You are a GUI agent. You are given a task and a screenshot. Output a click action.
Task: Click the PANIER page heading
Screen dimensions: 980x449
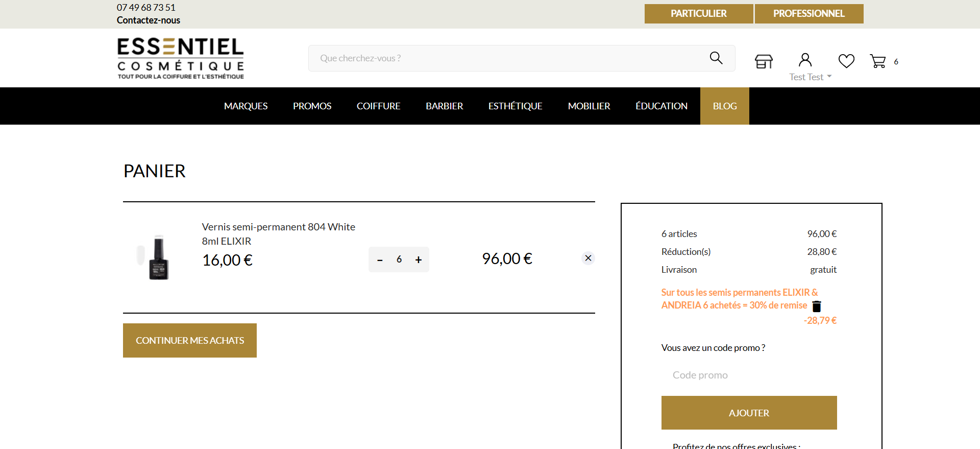(155, 171)
